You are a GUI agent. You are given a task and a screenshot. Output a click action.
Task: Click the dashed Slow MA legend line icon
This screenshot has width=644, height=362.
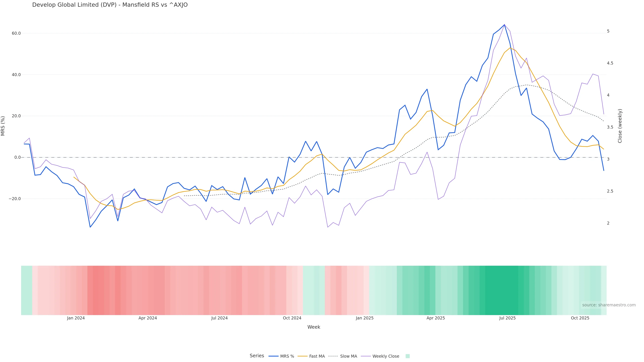coord(333,356)
